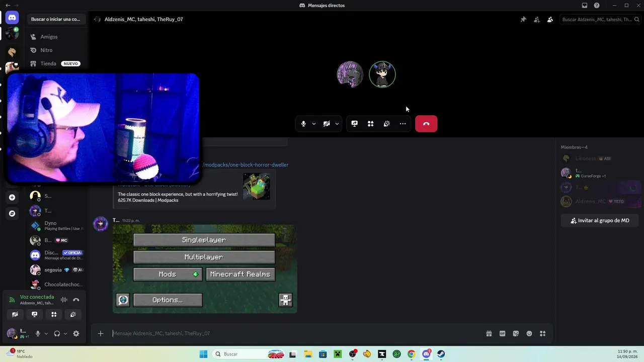Open the sticker picker
The width and height of the screenshot is (644, 362).
pos(516,333)
